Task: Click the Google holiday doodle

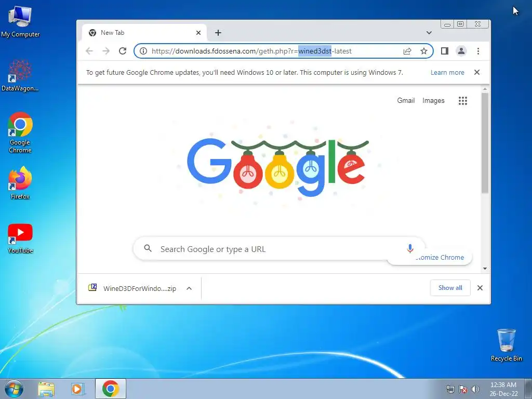Action: click(278, 168)
